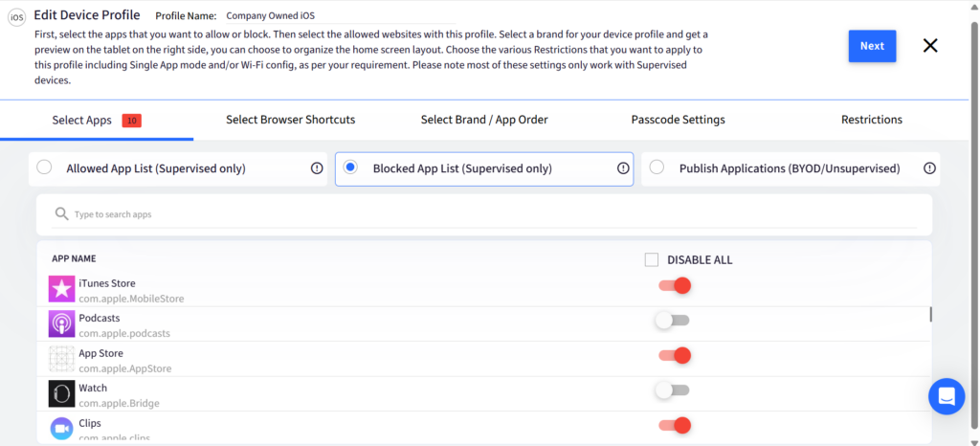This screenshot has width=980, height=446.
Task: Open info icon for Blocked App List
Action: (x=623, y=168)
